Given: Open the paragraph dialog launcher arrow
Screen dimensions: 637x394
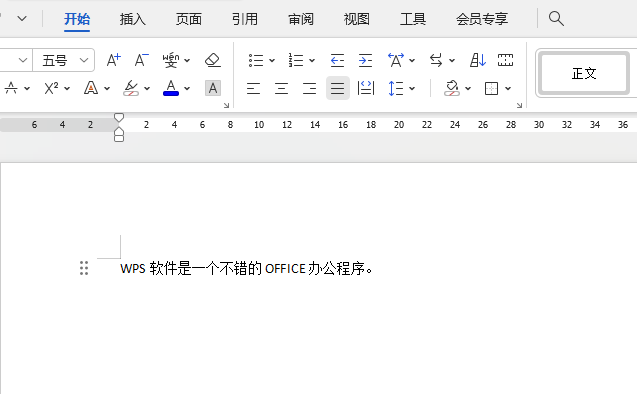Looking at the screenshot, I should 519,105.
